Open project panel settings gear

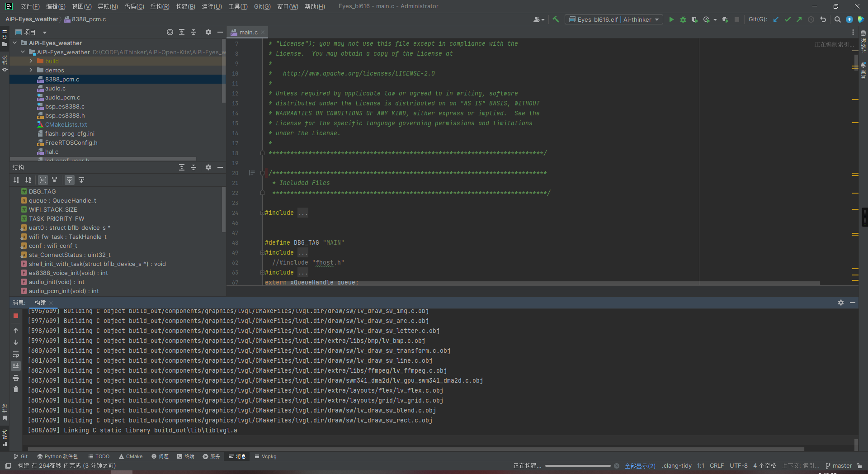coord(208,32)
